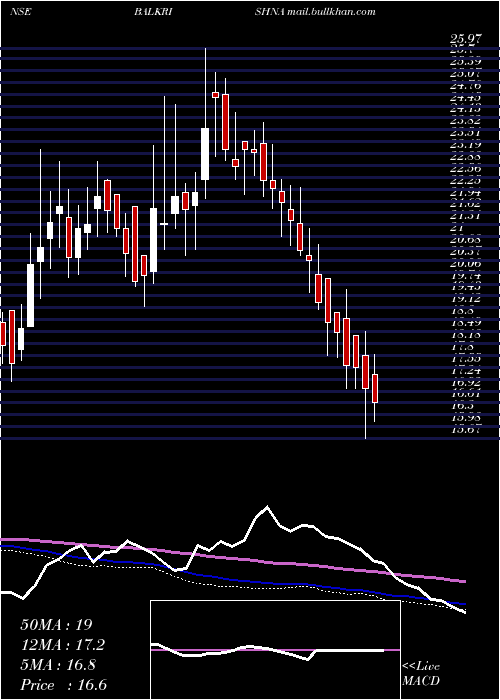This screenshot has height=700, width=500.
Task: Click the SHNA mail.bullkhan.com header text
Action: [x=315, y=12]
